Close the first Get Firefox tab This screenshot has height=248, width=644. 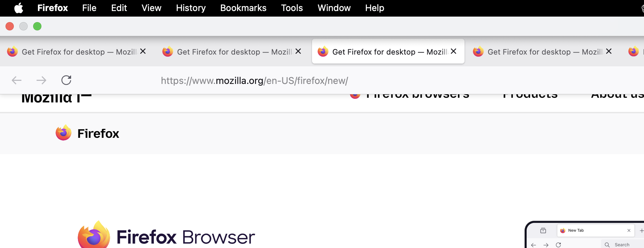[143, 51]
